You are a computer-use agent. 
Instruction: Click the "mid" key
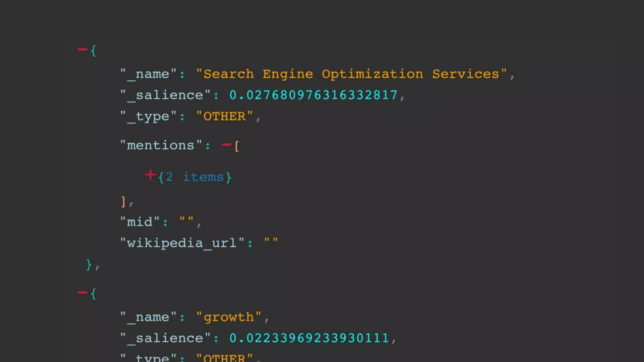140,222
